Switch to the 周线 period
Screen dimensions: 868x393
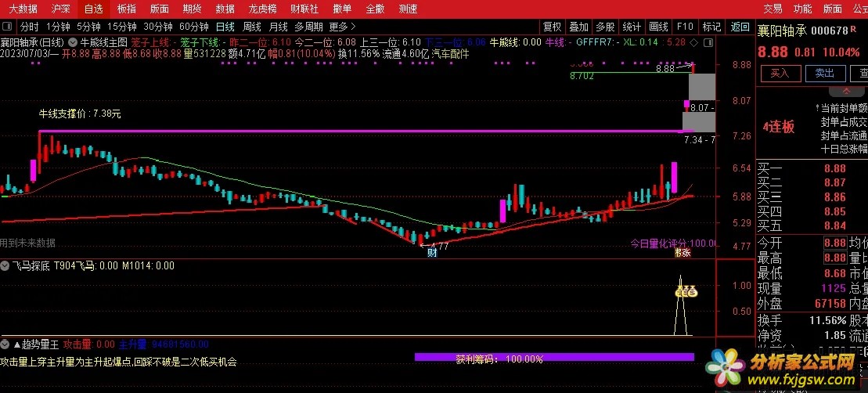coord(252,27)
